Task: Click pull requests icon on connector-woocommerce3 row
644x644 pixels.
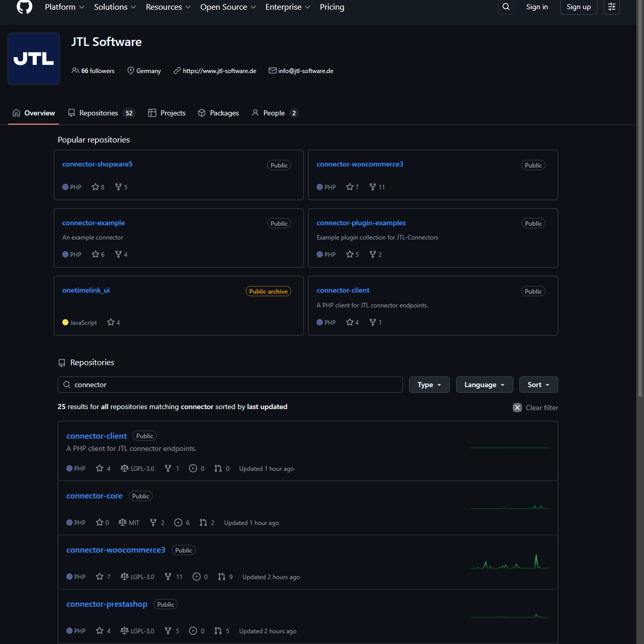Action: [x=222, y=577]
